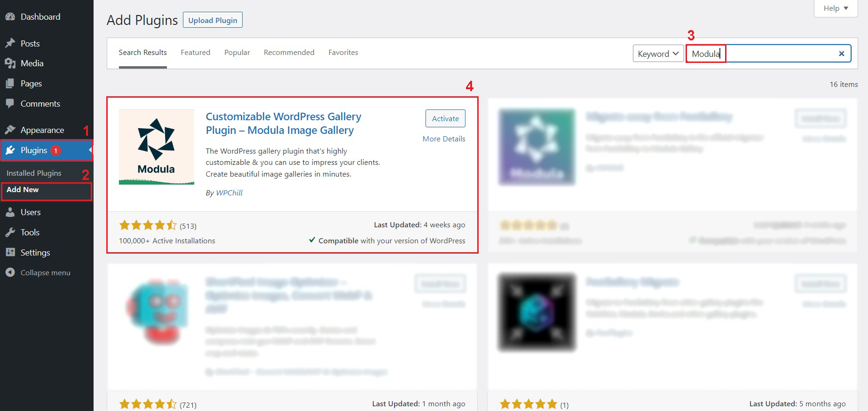Activate the Modula Image Gallery plugin
This screenshot has width=868, height=411.
(445, 118)
